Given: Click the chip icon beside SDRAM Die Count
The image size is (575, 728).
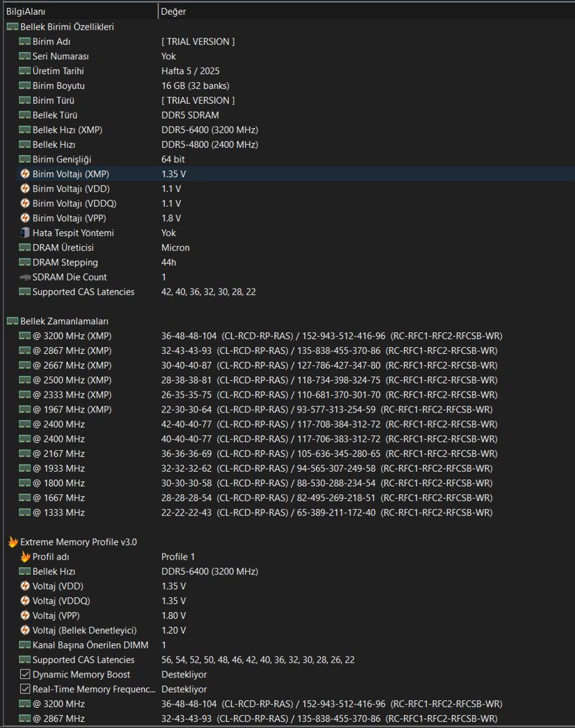Looking at the screenshot, I should pos(25,277).
